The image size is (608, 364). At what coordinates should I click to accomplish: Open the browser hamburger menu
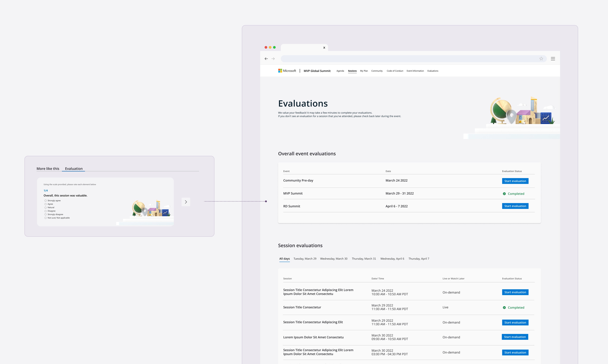(x=553, y=59)
